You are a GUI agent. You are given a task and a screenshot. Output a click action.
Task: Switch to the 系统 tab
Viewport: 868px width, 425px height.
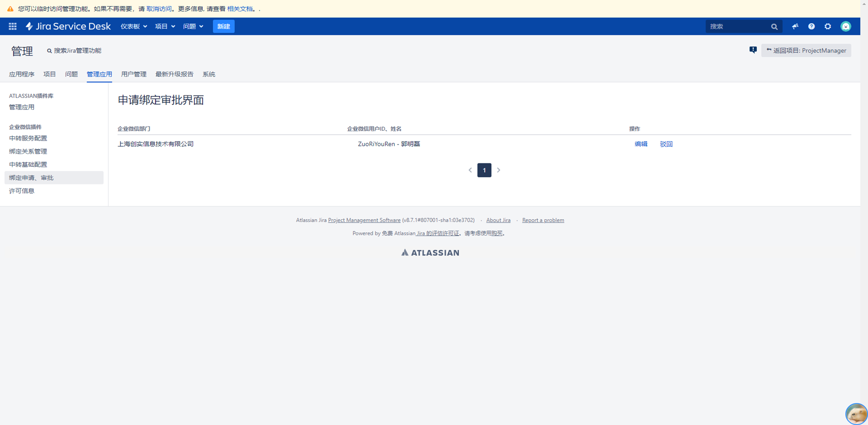209,74
